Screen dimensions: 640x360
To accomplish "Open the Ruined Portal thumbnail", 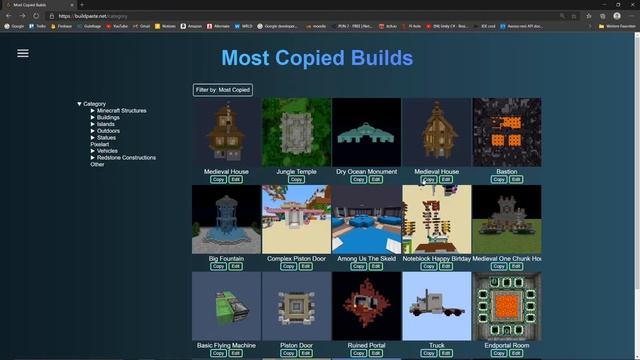I will [x=367, y=306].
